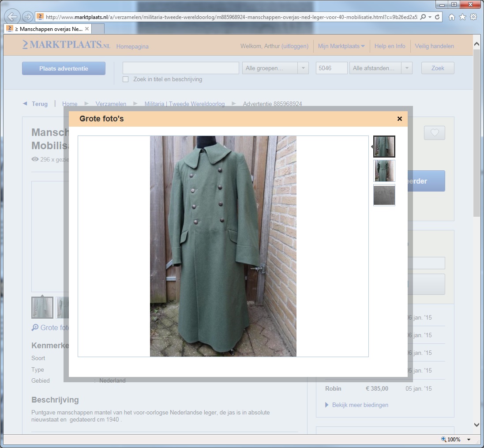
Task: Click the Marktplaats.nl logo
Action: click(x=66, y=45)
